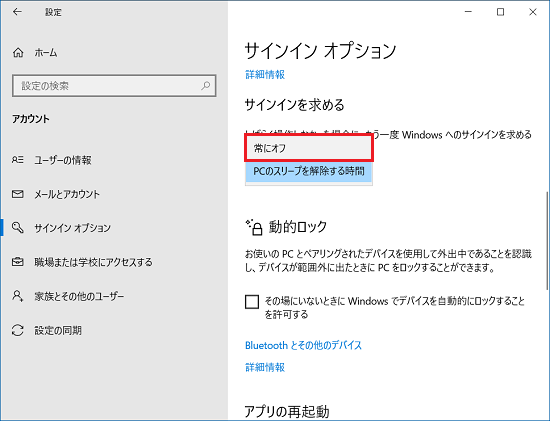This screenshot has height=421, width=550.
Task: Open ユーザーの情報 page
Action: pyautogui.click(x=63, y=160)
